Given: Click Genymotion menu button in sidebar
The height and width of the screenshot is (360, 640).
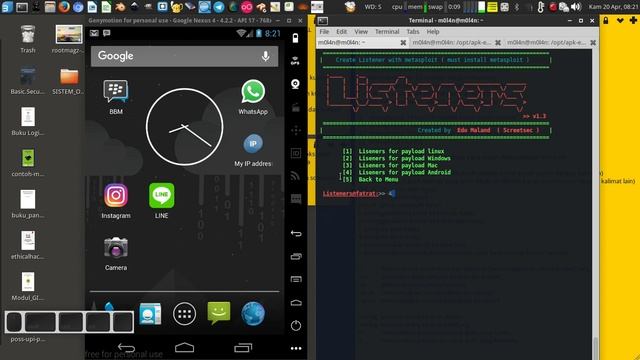Looking at the screenshot, I should click(296, 279).
